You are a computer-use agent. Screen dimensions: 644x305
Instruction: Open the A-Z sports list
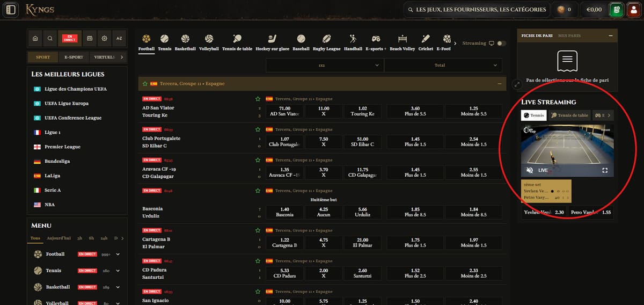pos(119,38)
